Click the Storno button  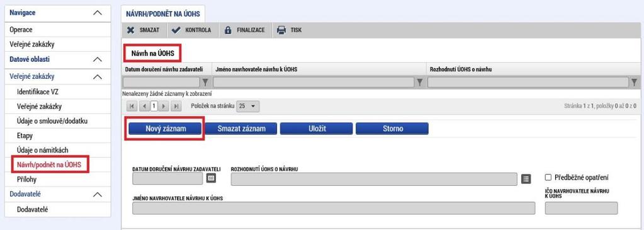pyautogui.click(x=392, y=129)
